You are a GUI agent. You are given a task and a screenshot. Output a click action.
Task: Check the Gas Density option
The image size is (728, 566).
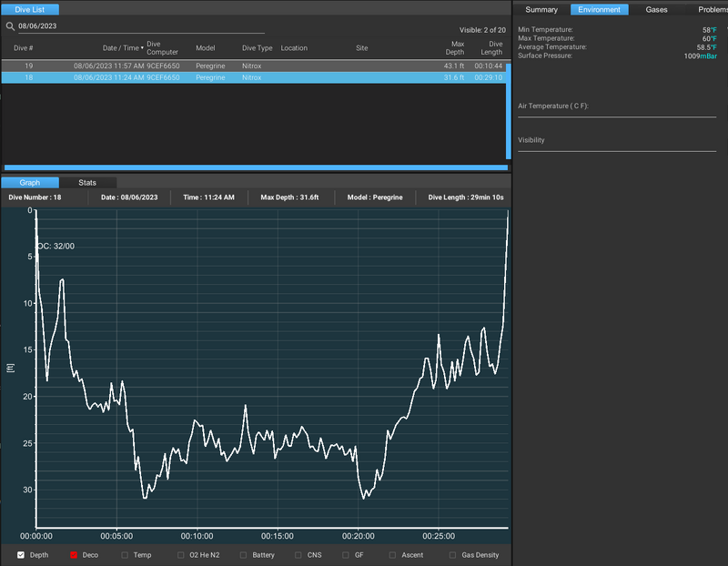[453, 554]
